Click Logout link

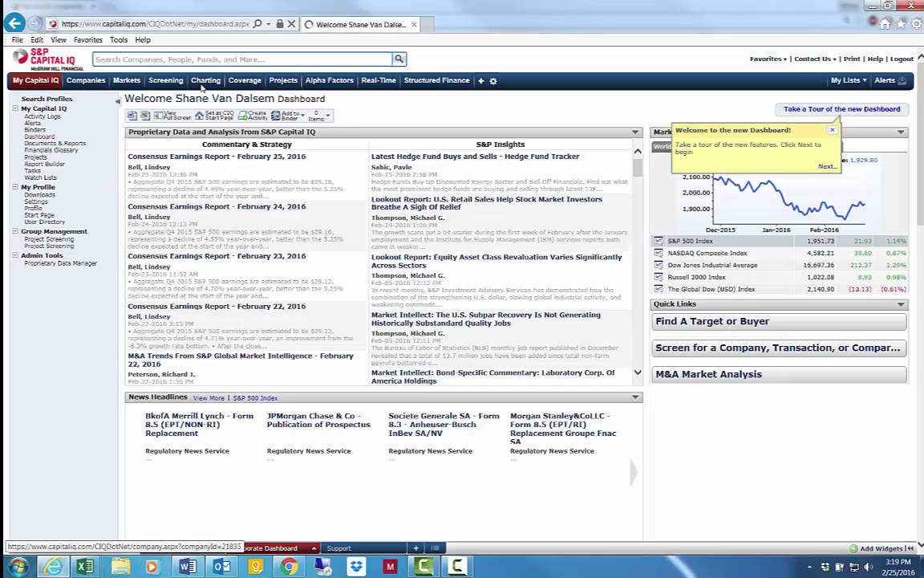[902, 59]
